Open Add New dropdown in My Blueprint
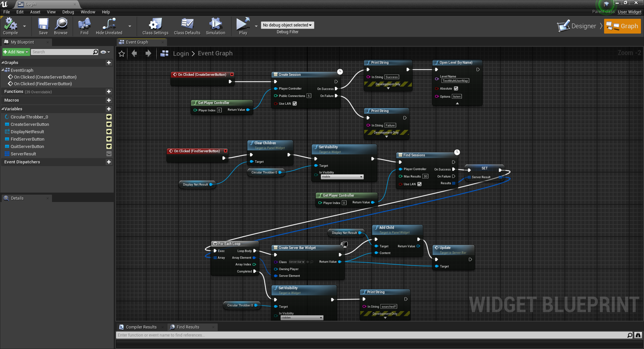 [x=16, y=52]
